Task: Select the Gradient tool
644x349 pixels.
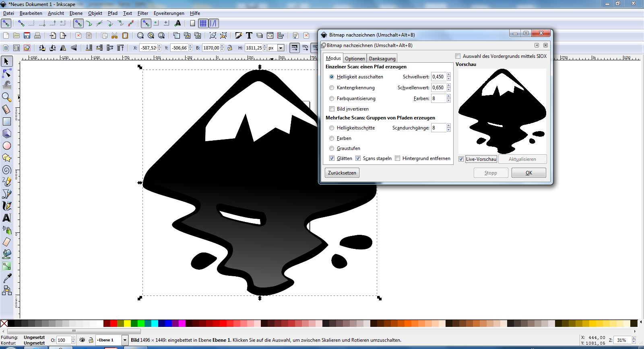Action: [x=6, y=266]
